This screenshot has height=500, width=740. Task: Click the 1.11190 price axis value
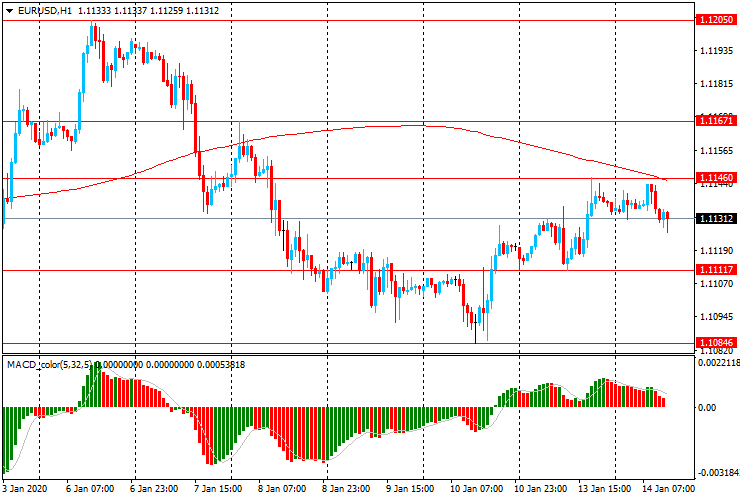pyautogui.click(x=717, y=250)
